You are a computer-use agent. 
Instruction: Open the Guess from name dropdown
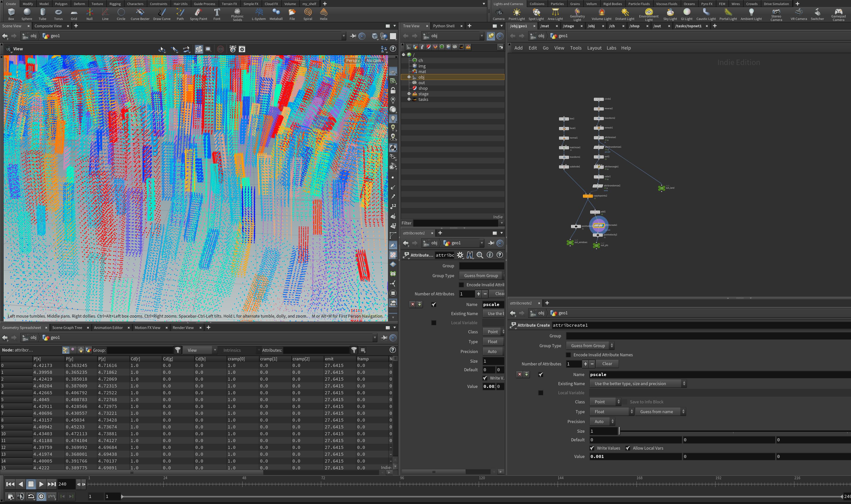661,411
